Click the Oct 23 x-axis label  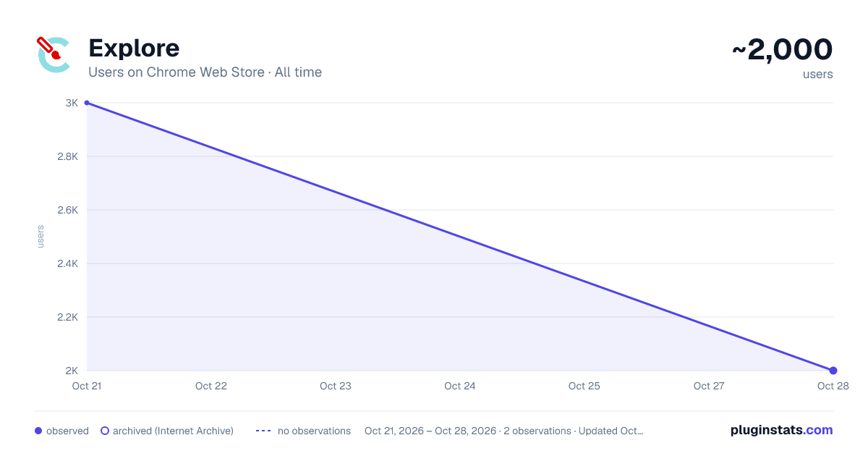click(336, 386)
